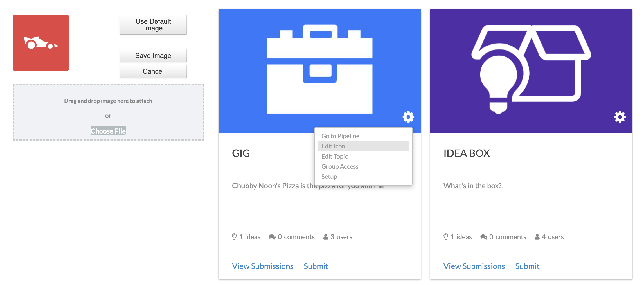Open Group Access from the menu
This screenshot has height=285, width=644.
(x=340, y=166)
